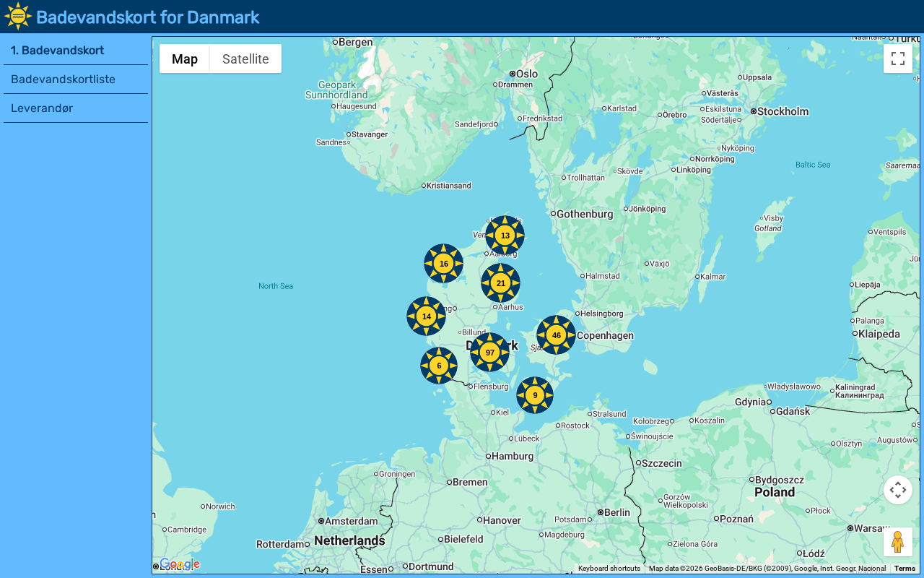
Task: Select the Map view type
Action: [185, 59]
